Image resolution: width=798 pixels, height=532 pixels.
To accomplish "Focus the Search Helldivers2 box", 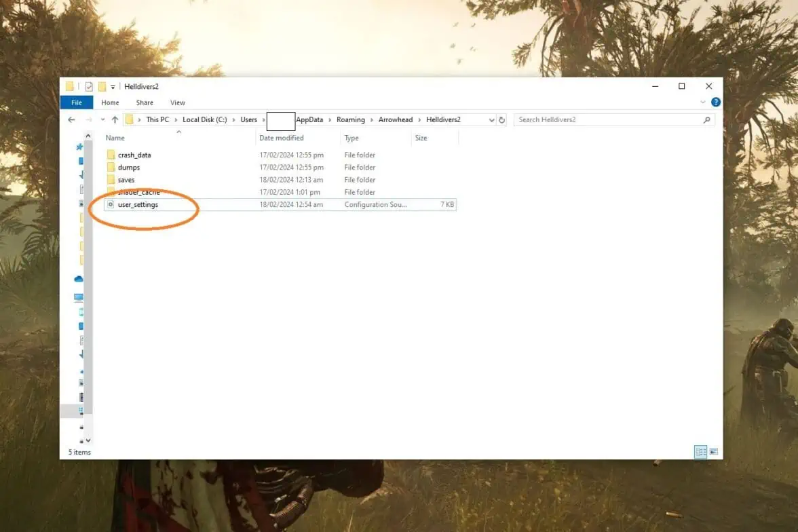I will click(x=613, y=119).
